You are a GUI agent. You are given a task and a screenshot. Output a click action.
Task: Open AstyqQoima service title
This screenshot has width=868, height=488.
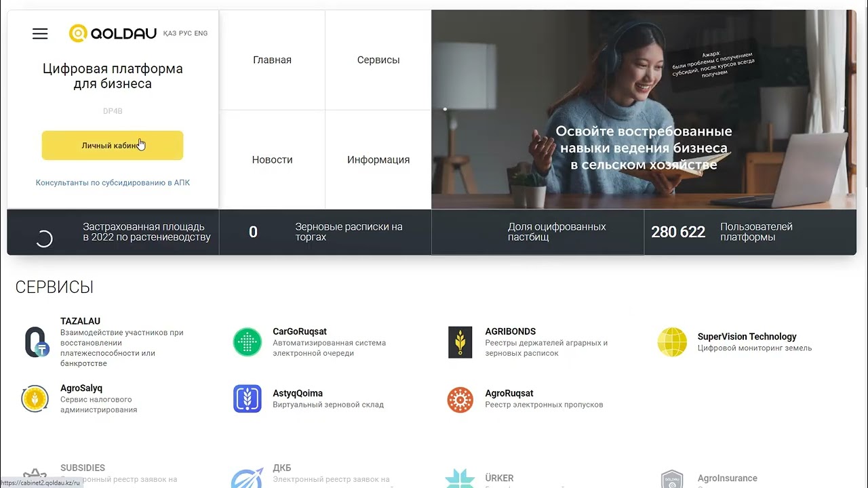point(298,393)
